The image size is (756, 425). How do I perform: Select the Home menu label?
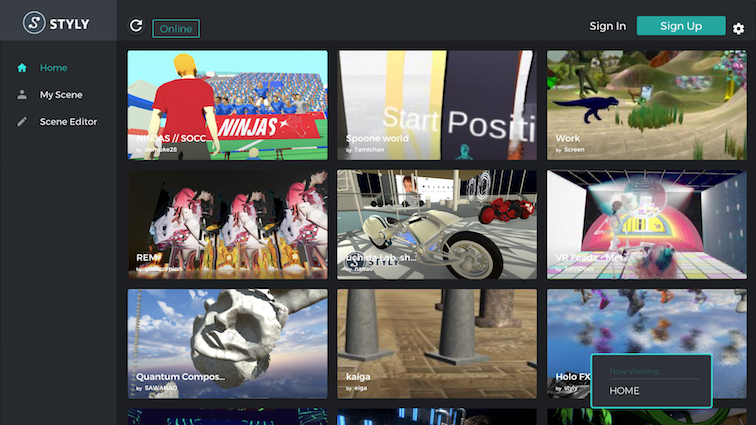pyautogui.click(x=54, y=68)
